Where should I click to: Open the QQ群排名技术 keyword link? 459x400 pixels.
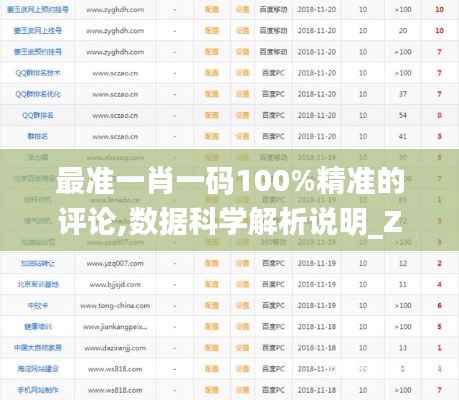[38, 73]
